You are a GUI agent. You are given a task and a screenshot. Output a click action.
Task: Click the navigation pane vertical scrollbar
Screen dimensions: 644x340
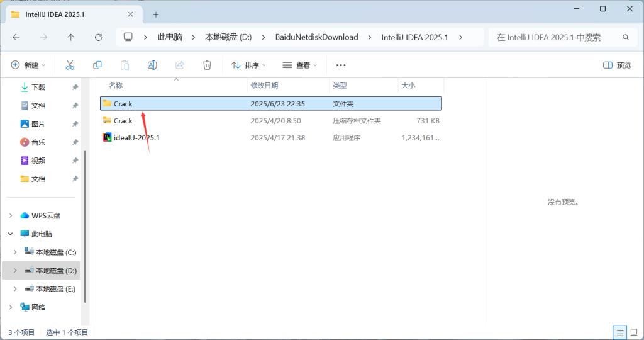[x=85, y=226]
